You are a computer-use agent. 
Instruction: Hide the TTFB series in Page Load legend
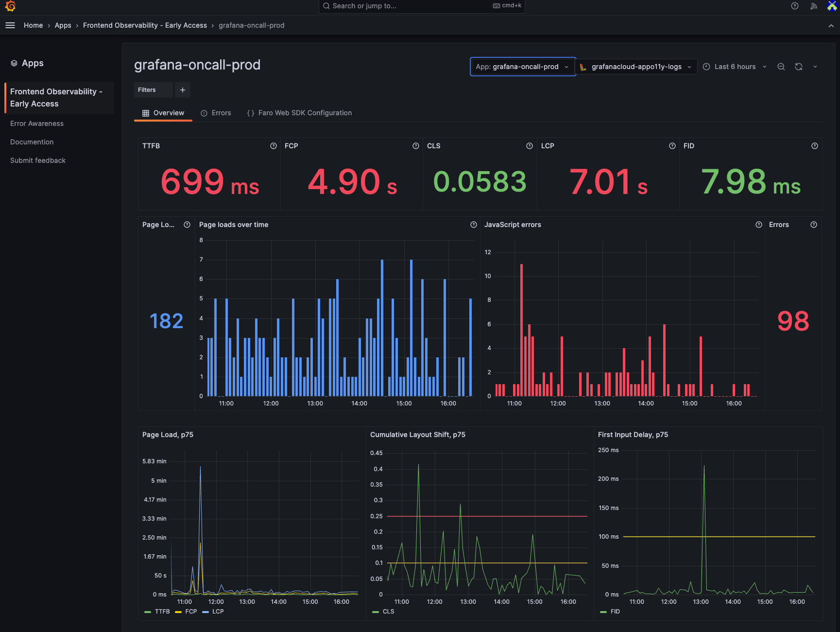[162, 612]
